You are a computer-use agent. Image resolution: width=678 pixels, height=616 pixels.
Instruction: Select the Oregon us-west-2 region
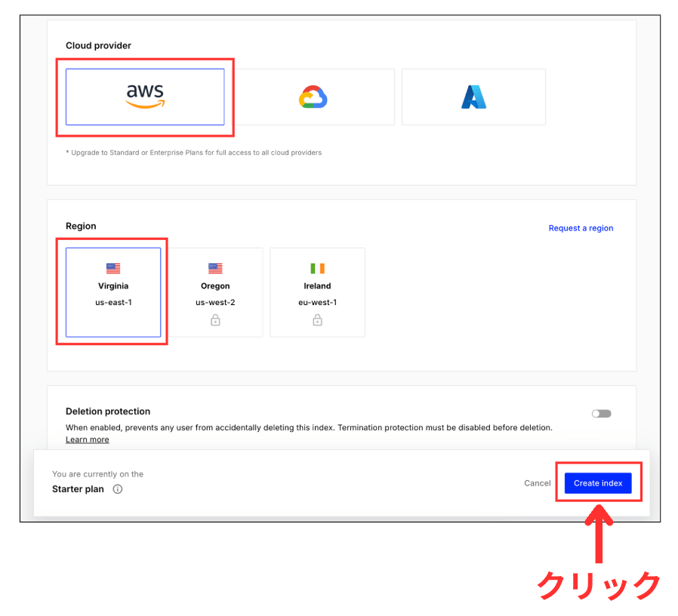click(x=215, y=292)
